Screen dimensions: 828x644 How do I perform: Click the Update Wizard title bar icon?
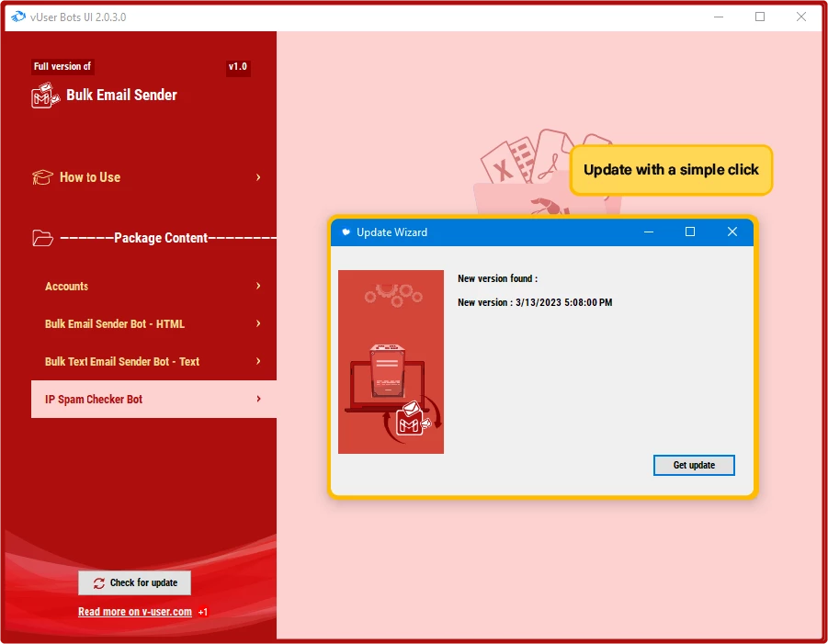pyautogui.click(x=346, y=232)
